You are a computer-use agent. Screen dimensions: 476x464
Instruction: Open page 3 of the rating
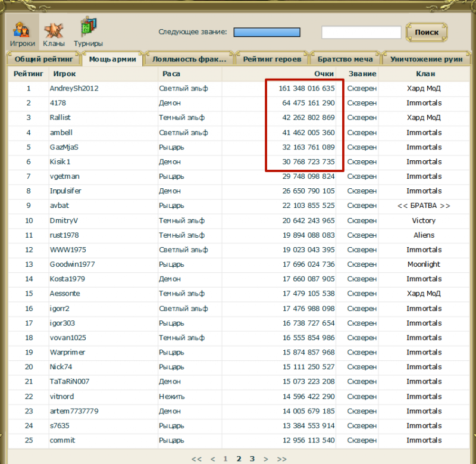(x=252, y=459)
